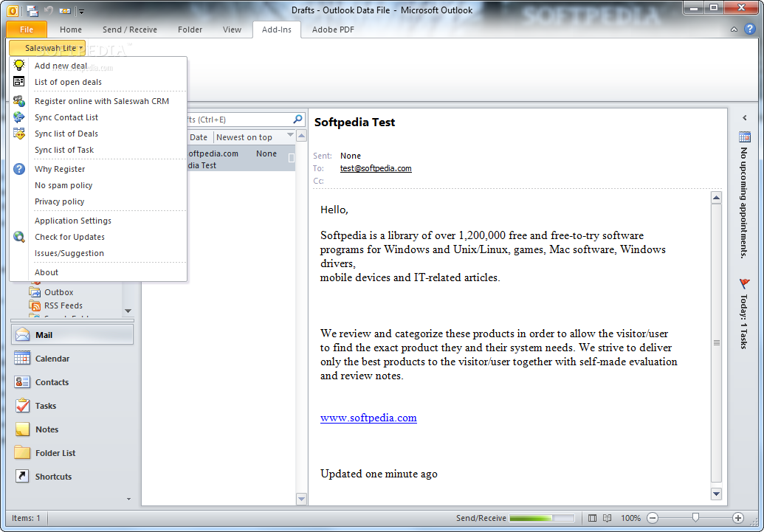
Task: Select the Softpedia Test draft message
Action: tap(241, 159)
